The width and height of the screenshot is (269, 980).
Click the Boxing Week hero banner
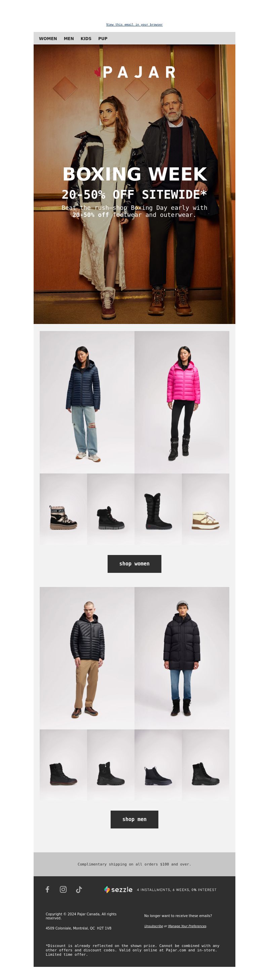click(134, 184)
